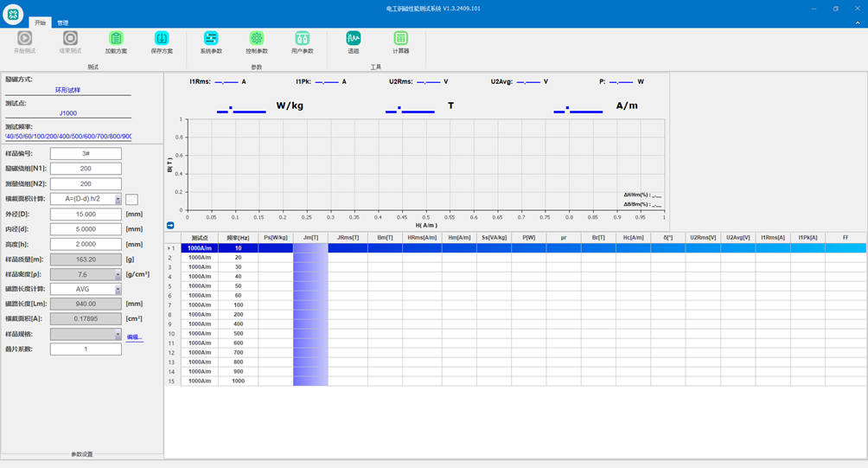Click the 频率[Hz] column header
Screen dimensions: 868x468
tap(238, 238)
